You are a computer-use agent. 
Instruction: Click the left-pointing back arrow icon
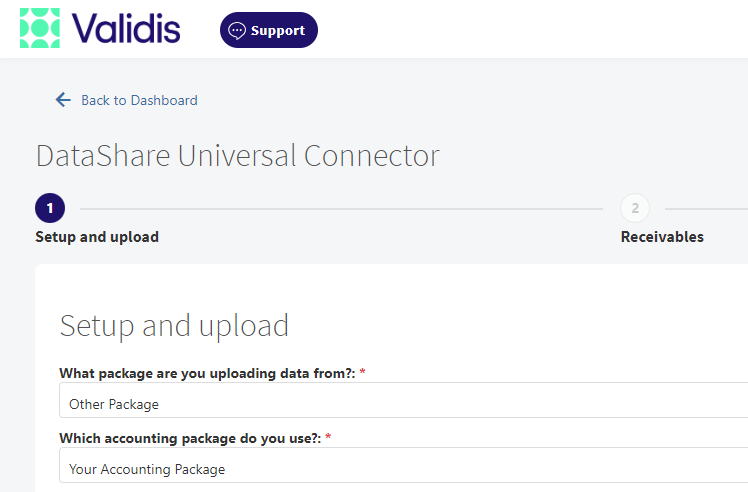coord(63,100)
